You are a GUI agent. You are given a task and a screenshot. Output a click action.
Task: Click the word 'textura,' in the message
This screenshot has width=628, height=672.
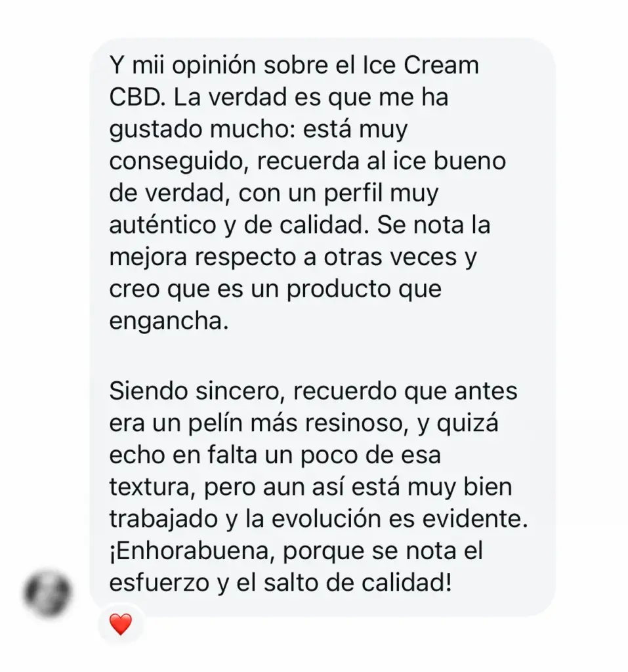[153, 488]
